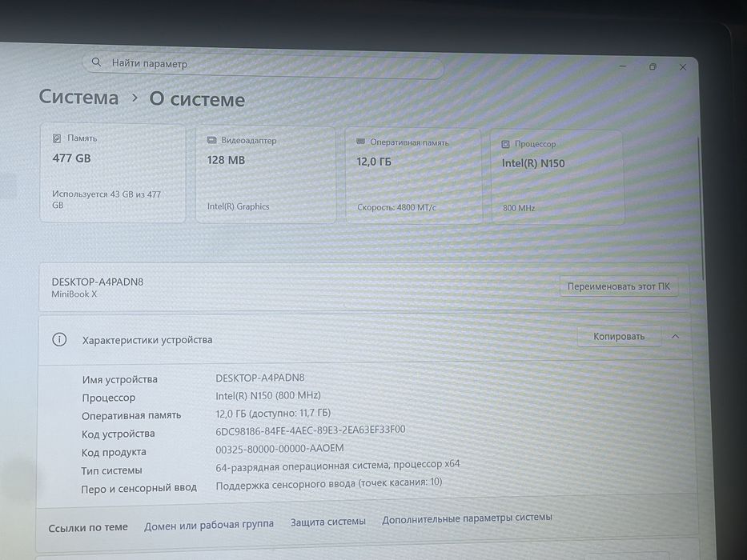Open the 'Видеоадаптер' 128 MB card
This screenshot has height=560, width=747.
tap(265, 174)
